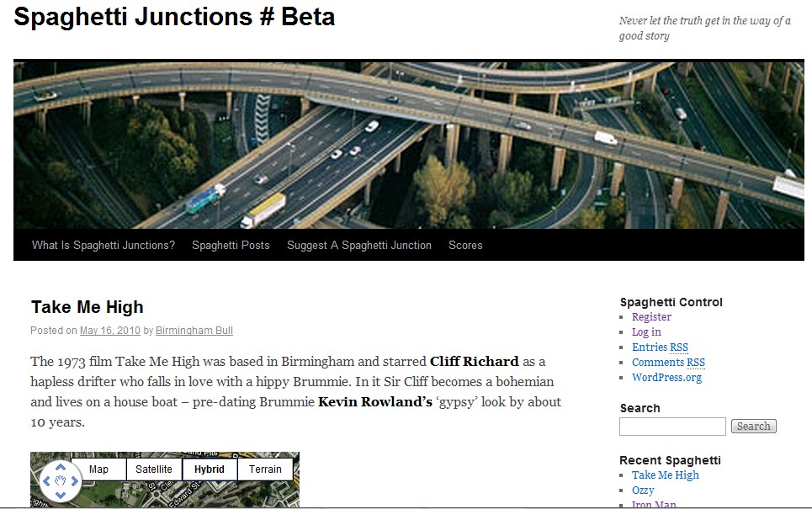Screen dimensions: 812x509
Task: Select the Terrain map type
Action: (265, 469)
